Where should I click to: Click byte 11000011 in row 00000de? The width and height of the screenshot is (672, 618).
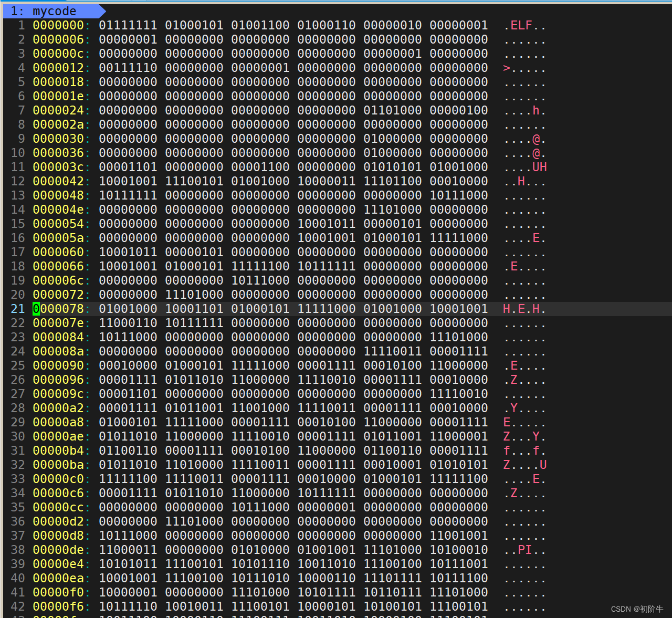[128, 550]
